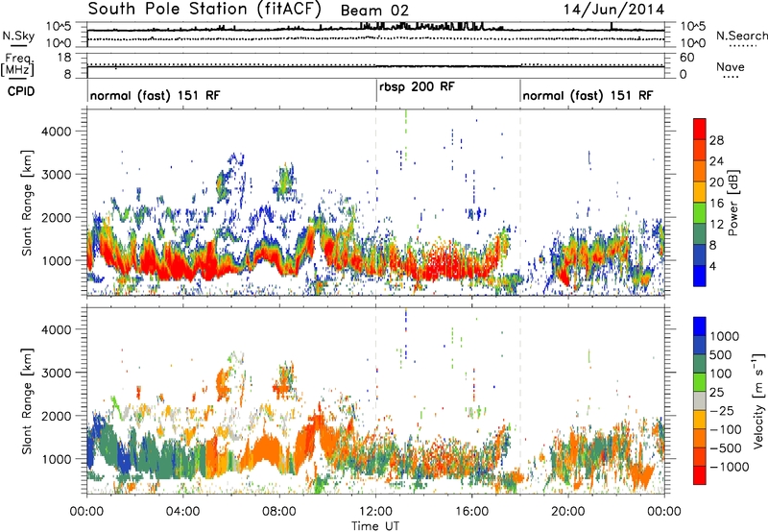Screen dimensions: 768x532
Task: Click the 'Time UT' axis title
Action: 375,526
